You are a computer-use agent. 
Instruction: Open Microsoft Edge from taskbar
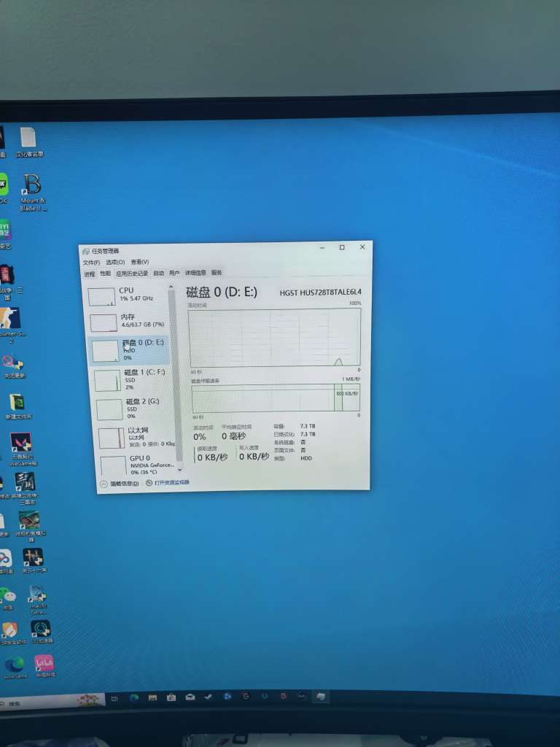click(x=134, y=698)
